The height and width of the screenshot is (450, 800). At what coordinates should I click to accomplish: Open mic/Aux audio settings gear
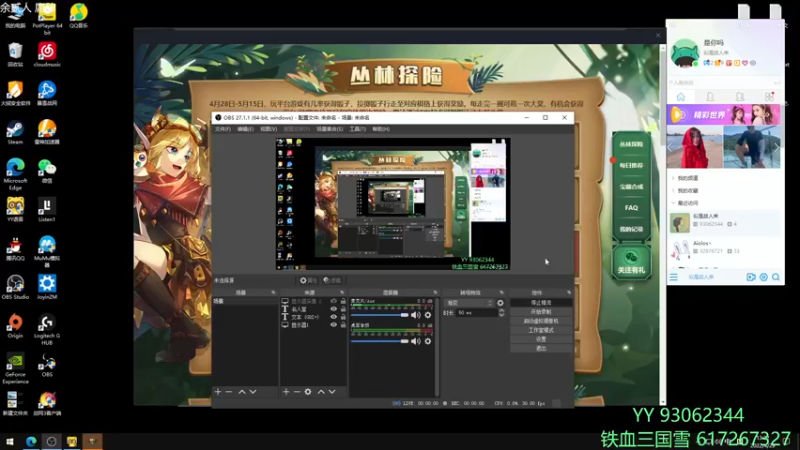428,315
